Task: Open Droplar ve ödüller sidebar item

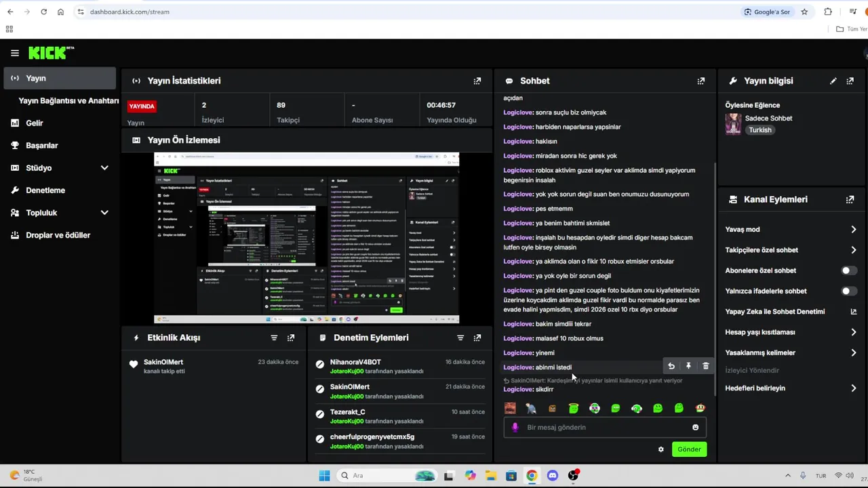Action: [58, 235]
